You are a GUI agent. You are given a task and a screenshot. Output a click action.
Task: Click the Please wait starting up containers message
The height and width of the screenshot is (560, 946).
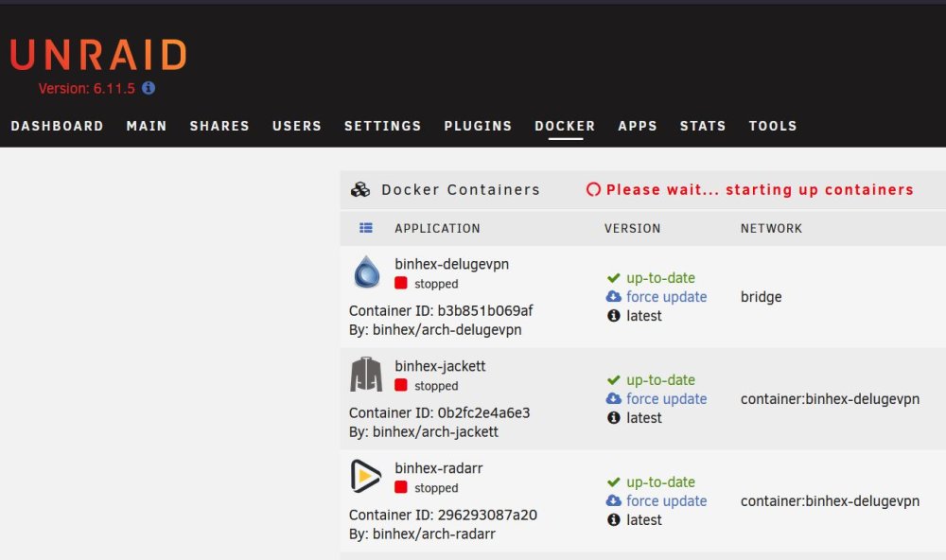[760, 189]
